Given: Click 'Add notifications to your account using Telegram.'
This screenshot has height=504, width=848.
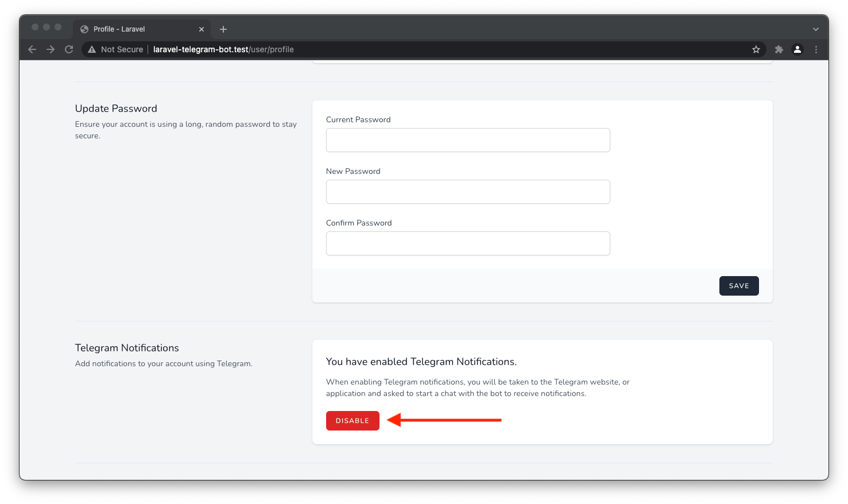Looking at the screenshot, I should (x=164, y=363).
